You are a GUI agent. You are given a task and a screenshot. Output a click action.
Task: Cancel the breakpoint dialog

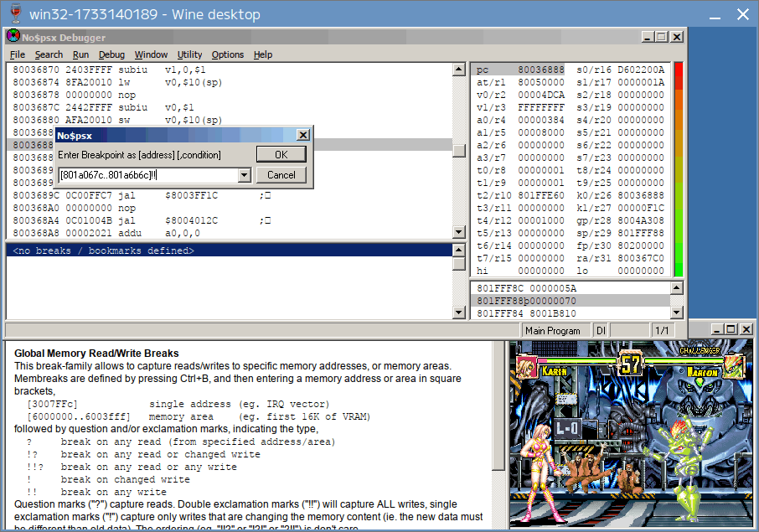pyautogui.click(x=281, y=175)
